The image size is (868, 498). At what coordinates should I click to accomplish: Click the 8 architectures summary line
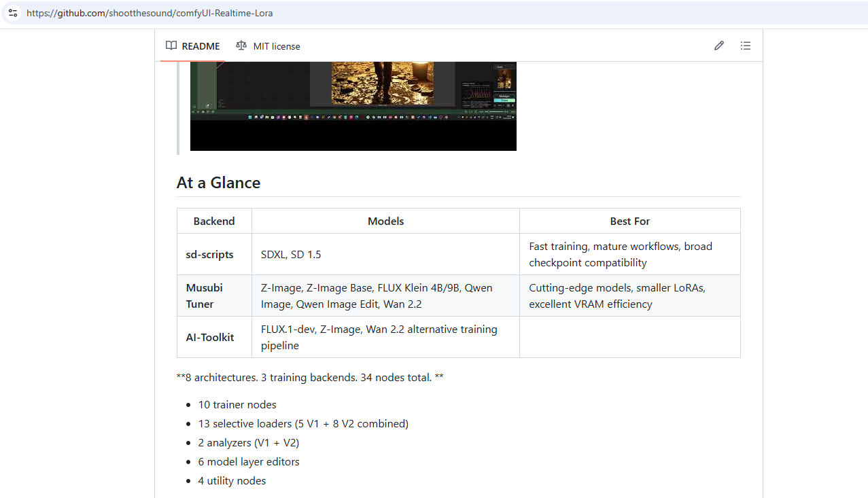tap(310, 377)
